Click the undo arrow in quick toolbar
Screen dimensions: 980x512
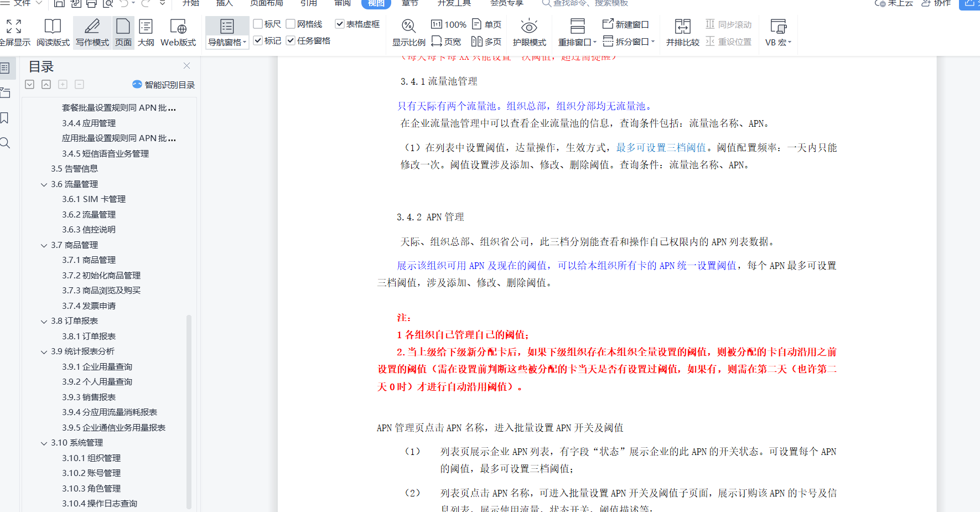coord(124,3)
